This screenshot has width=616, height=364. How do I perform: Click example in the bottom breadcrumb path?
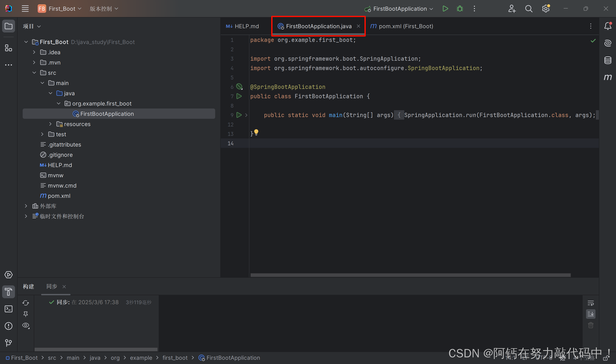141,358
